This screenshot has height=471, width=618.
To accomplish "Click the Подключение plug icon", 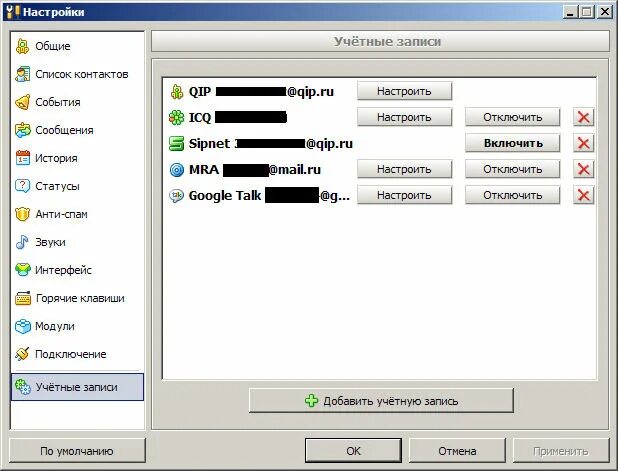I will pos(22,354).
